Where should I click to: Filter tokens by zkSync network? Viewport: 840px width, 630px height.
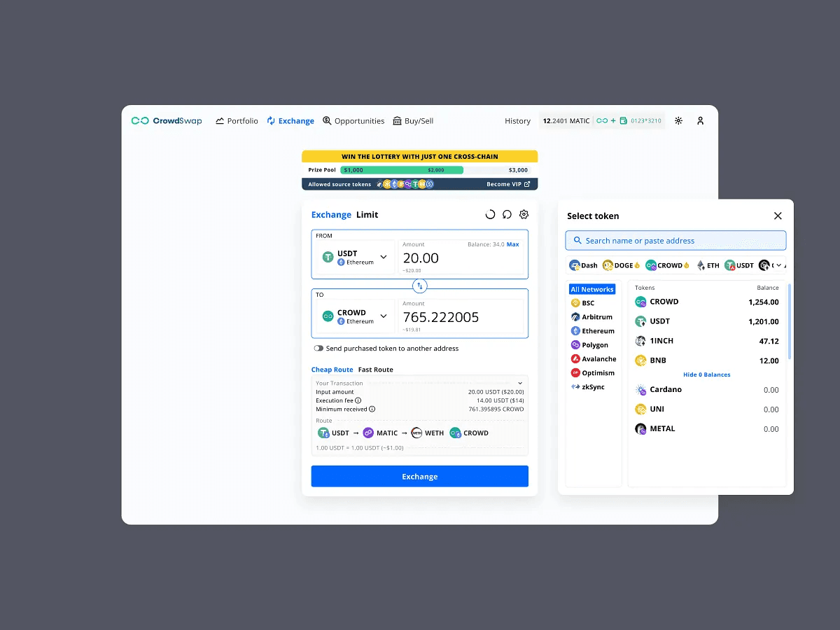(x=589, y=387)
